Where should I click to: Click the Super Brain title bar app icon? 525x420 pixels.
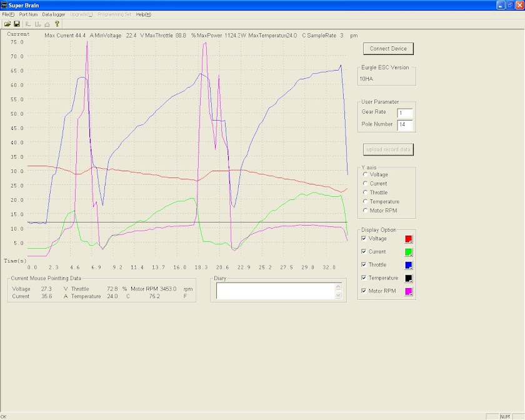(x=4, y=5)
